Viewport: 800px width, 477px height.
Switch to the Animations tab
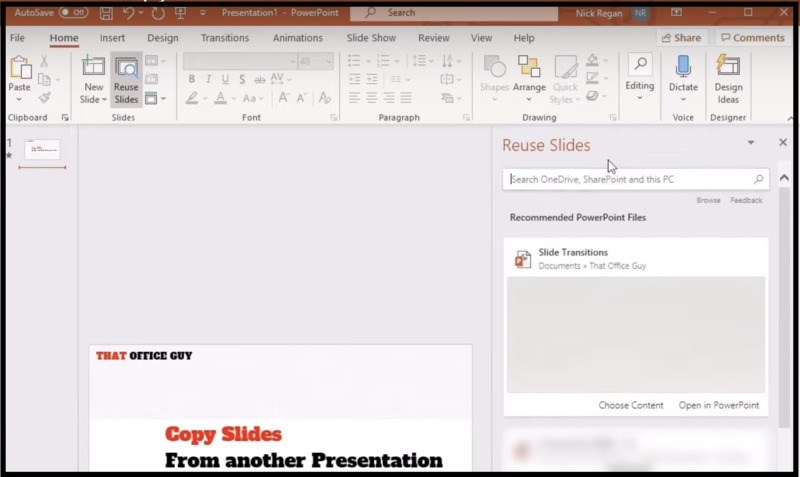click(297, 38)
